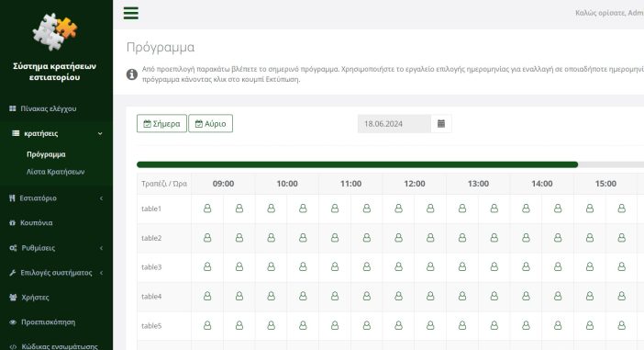Book table4 first slot at 09:00
The height and width of the screenshot is (350, 644).
(207, 296)
